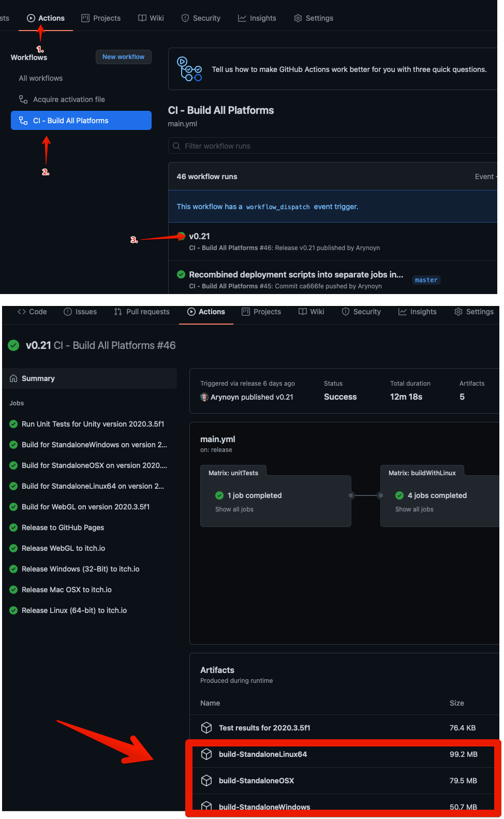Viewport: 504px width, 819px height.
Task: Click the search magnifier icon in filter field
Action: (176, 146)
